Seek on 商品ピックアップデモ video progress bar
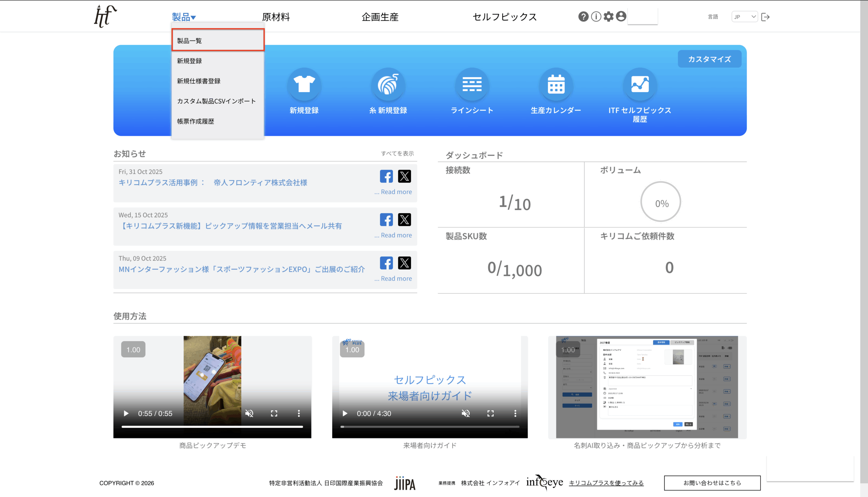868x497 pixels. (212, 427)
